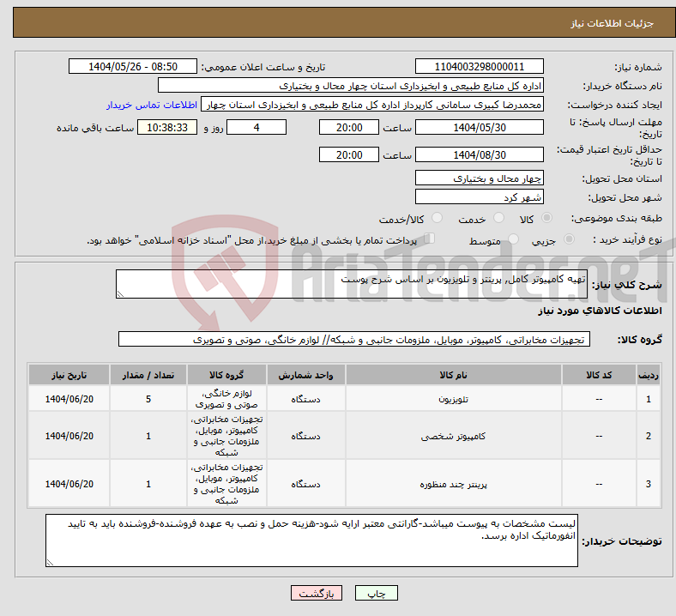The height and width of the screenshot is (616, 676).
Task: Select the کالا/خدمت radio button
Action: (x=437, y=218)
